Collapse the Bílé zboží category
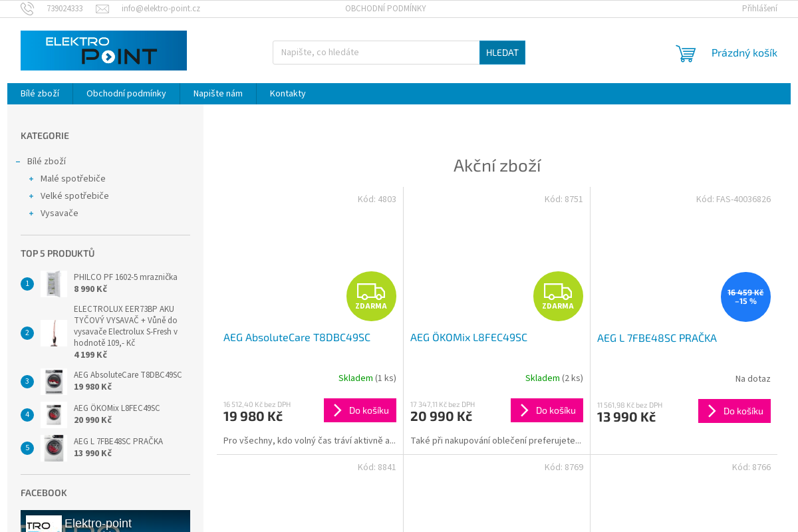 (18, 162)
